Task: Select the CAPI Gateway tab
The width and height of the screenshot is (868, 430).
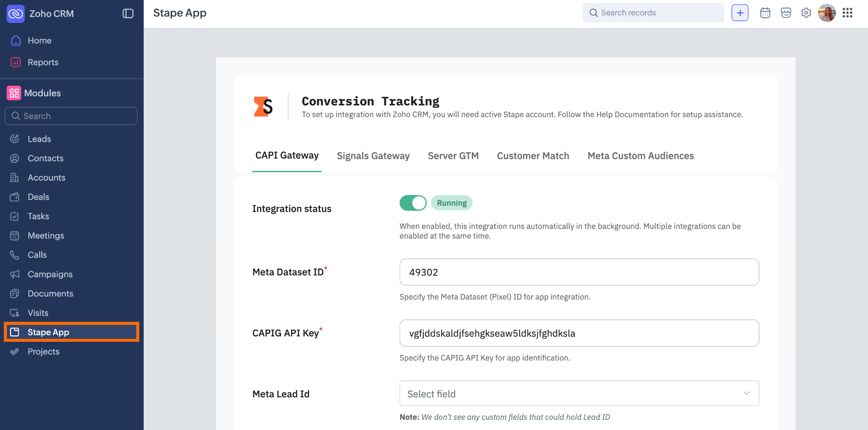Action: tap(287, 156)
